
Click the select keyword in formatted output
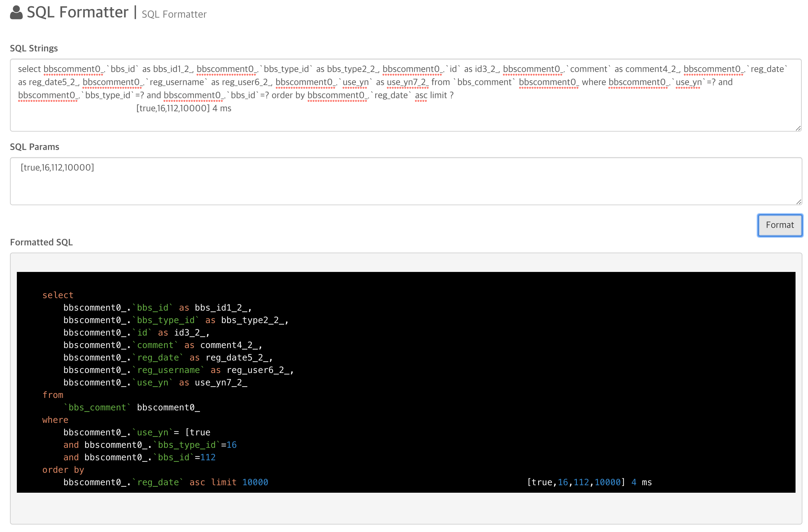58,295
